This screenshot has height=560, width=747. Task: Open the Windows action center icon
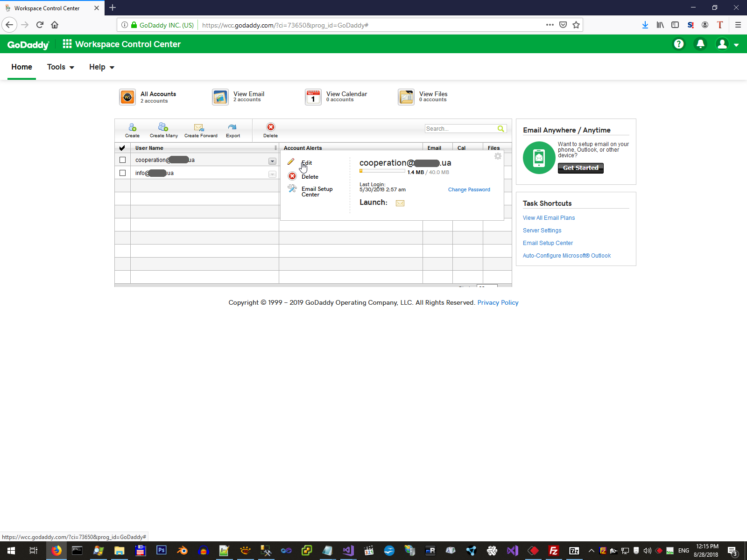pos(733,551)
